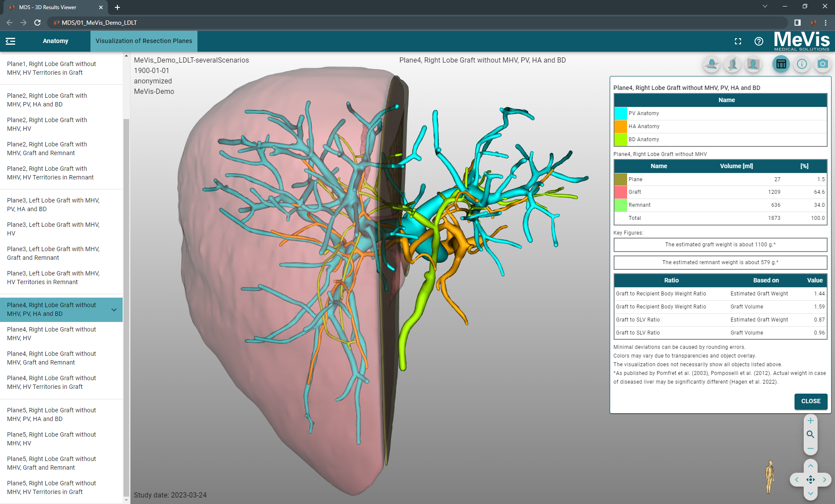Click the light green Remnant color swatch
This screenshot has width=835, height=504.
pyautogui.click(x=621, y=205)
